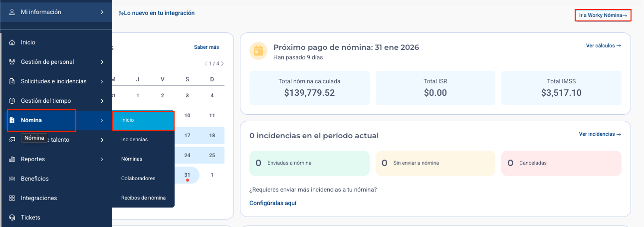Click the Enviadas a nómina counter
Viewport: 644px width, 227px height.
309,163
